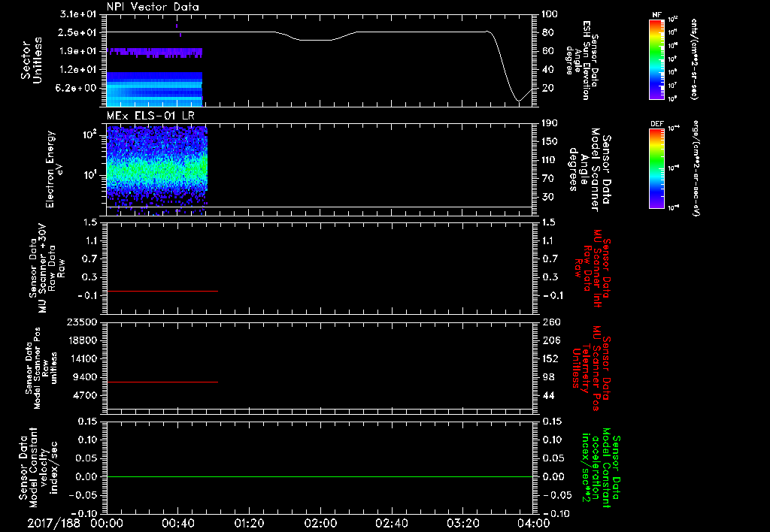The width and height of the screenshot is (770, 532).
Task: Click the '1.2e+01' sector tick value
Action: [77, 70]
